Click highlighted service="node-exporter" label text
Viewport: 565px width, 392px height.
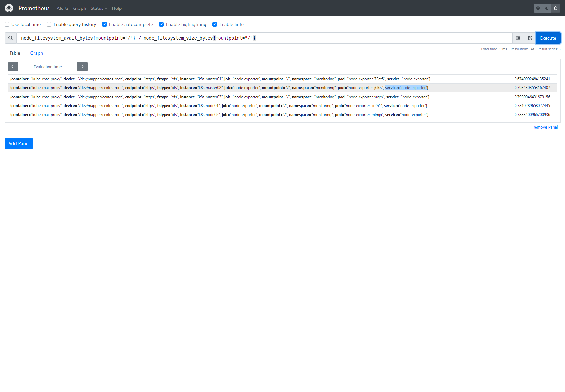406,88
